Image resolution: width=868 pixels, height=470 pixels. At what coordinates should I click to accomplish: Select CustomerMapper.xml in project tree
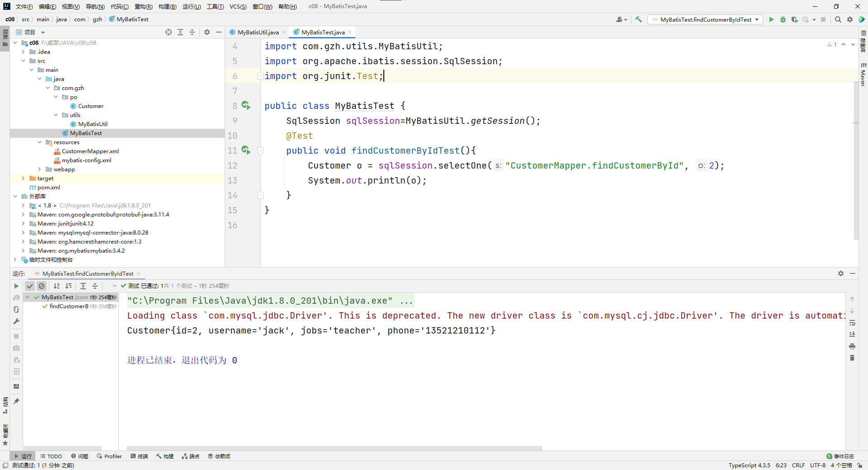click(x=90, y=151)
